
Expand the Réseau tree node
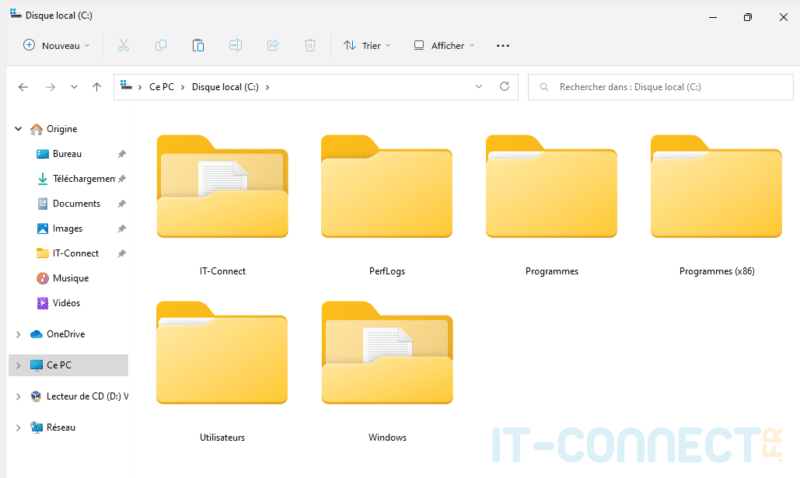pos(18,428)
